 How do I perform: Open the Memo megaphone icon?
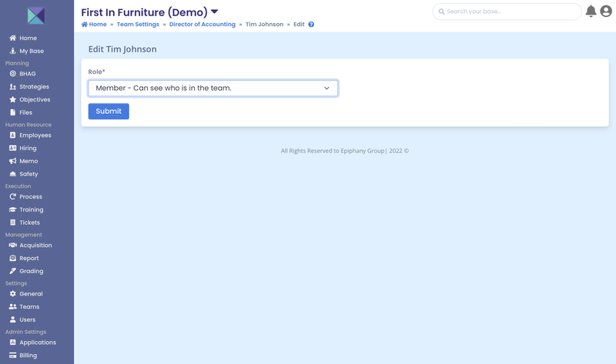click(x=12, y=161)
